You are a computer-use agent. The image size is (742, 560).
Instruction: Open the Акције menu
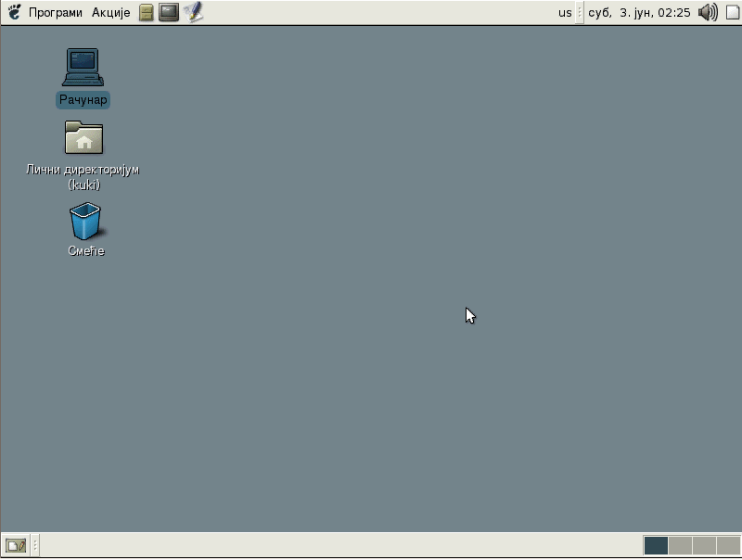pyautogui.click(x=110, y=12)
